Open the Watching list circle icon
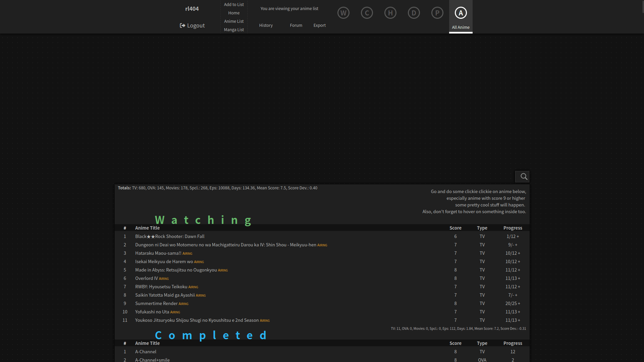Viewport: 644px width, 362px height. click(x=343, y=13)
